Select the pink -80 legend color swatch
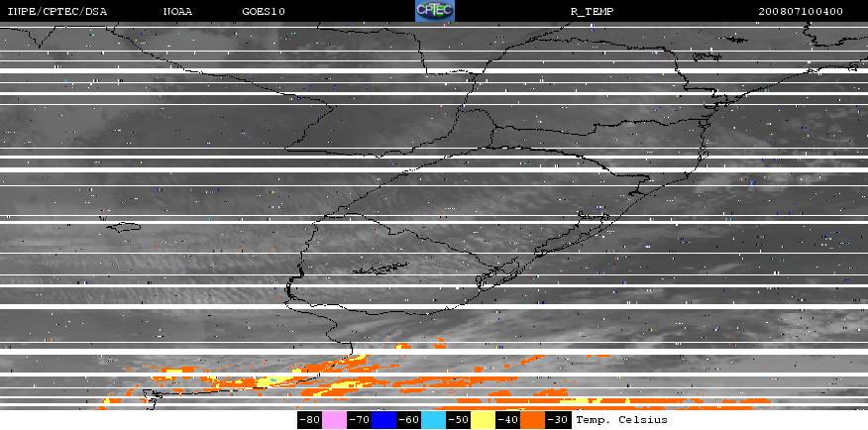 coord(334,420)
